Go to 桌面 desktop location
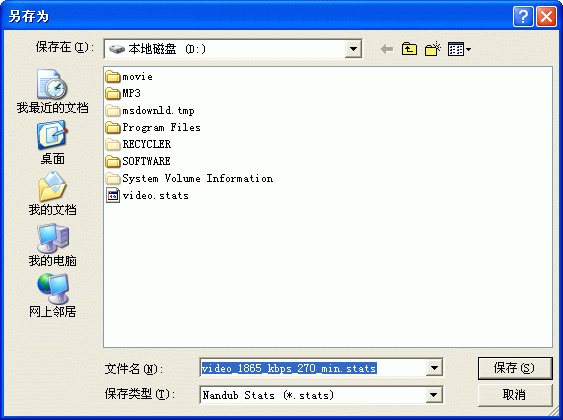Screen dimensions: 563x420 click(x=52, y=143)
